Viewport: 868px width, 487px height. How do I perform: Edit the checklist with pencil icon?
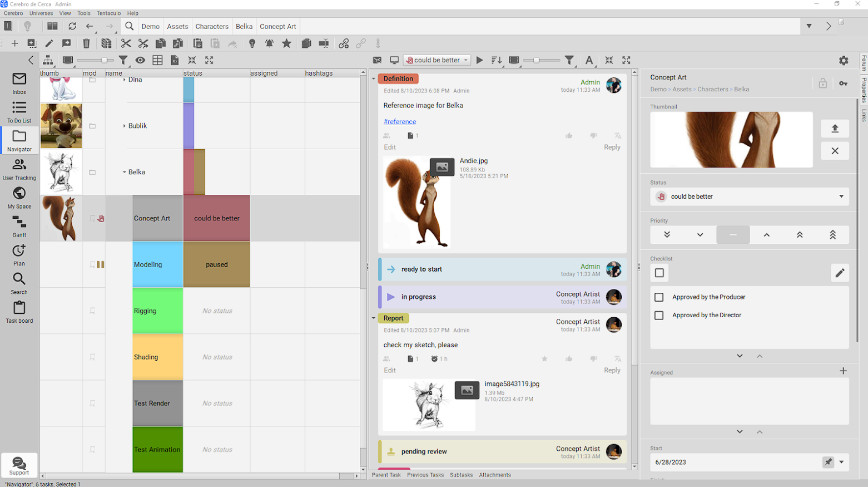click(x=840, y=273)
